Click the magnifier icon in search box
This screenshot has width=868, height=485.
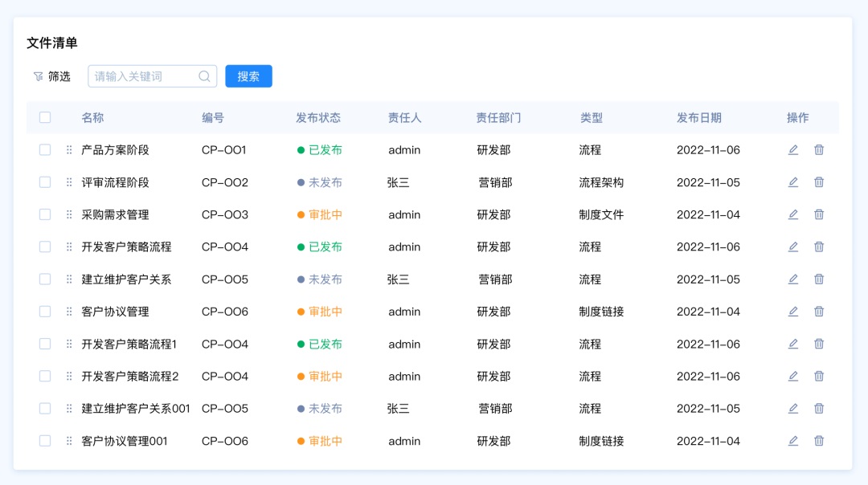point(204,76)
